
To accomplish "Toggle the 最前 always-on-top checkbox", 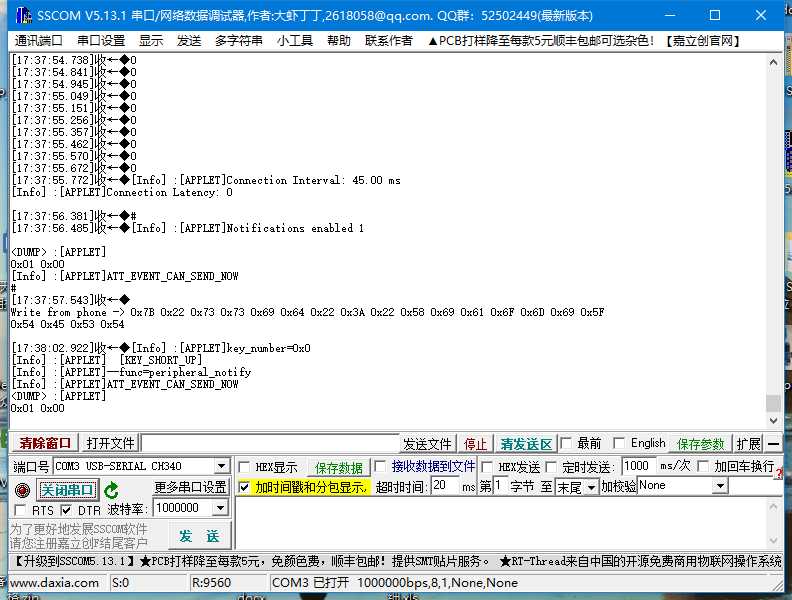I will (566, 443).
